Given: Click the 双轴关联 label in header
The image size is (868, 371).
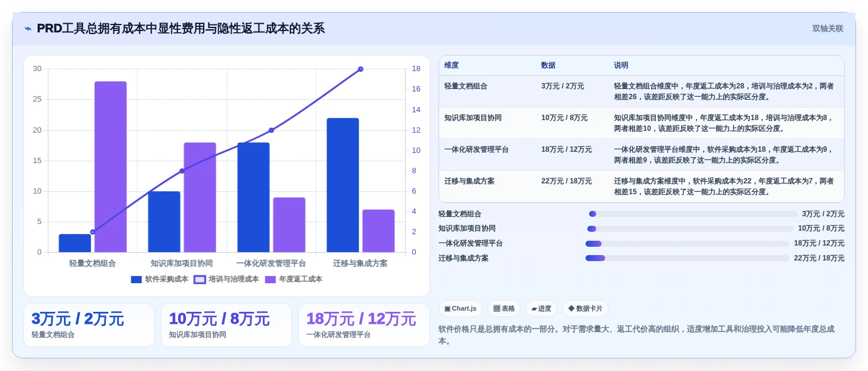Looking at the screenshot, I should tap(827, 29).
